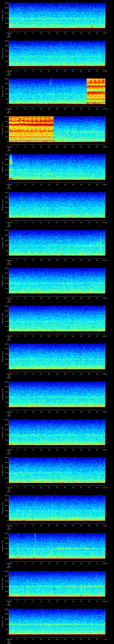Click the 13:48:00 start time label
The height and width of the screenshot is (644, 114).
(9, 184)
